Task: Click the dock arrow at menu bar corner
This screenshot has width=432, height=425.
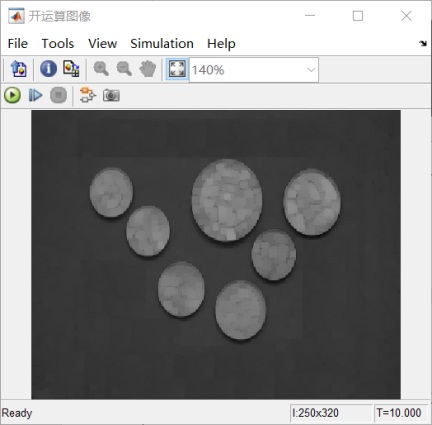Action: pos(423,43)
